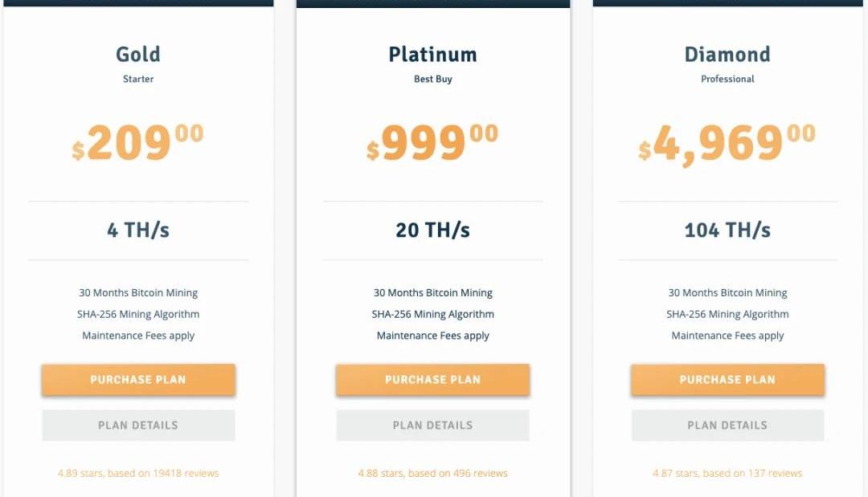The width and height of the screenshot is (868, 497).
Task: Click the $999 Platinum price
Action: pos(432,144)
